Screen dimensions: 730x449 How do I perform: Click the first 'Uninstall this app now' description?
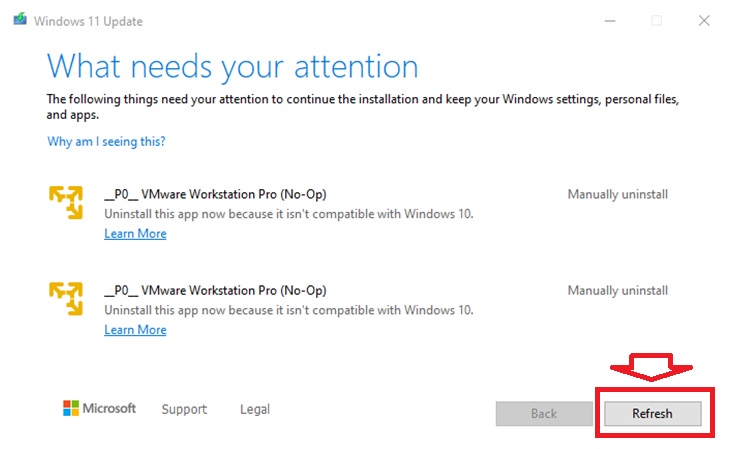pos(289,214)
